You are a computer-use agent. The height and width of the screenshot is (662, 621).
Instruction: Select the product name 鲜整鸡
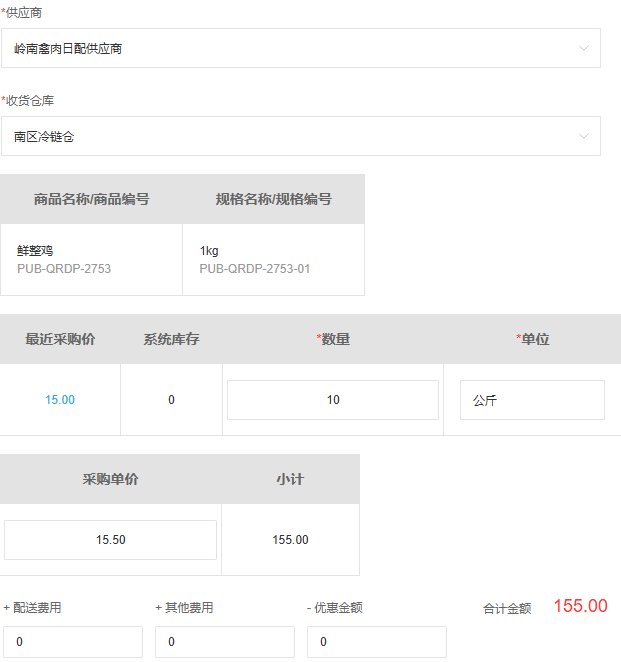point(35,251)
